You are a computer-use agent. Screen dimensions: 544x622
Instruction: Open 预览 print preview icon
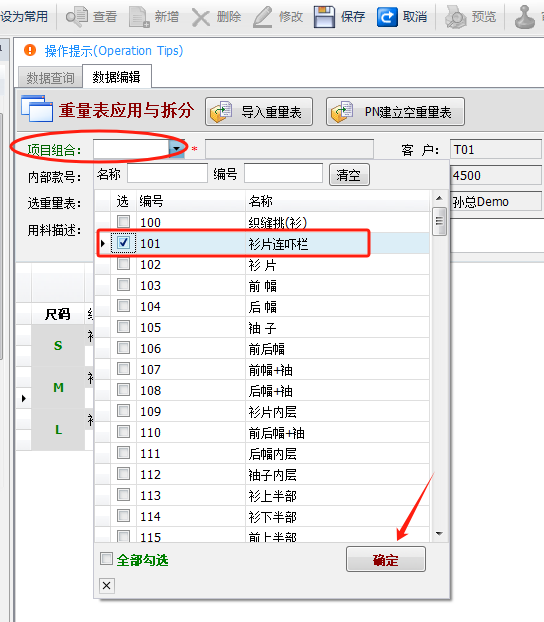click(456, 17)
